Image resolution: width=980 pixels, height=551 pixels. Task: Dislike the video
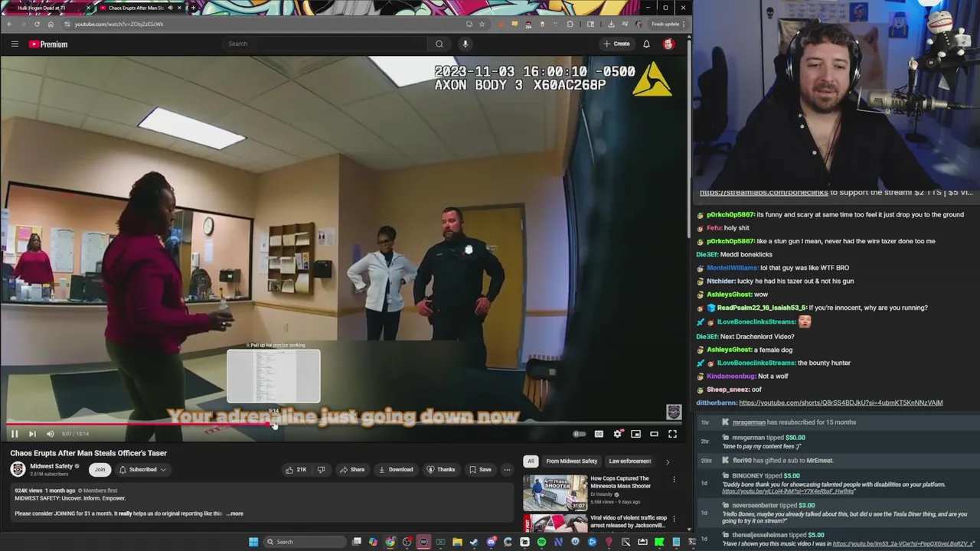pos(321,469)
